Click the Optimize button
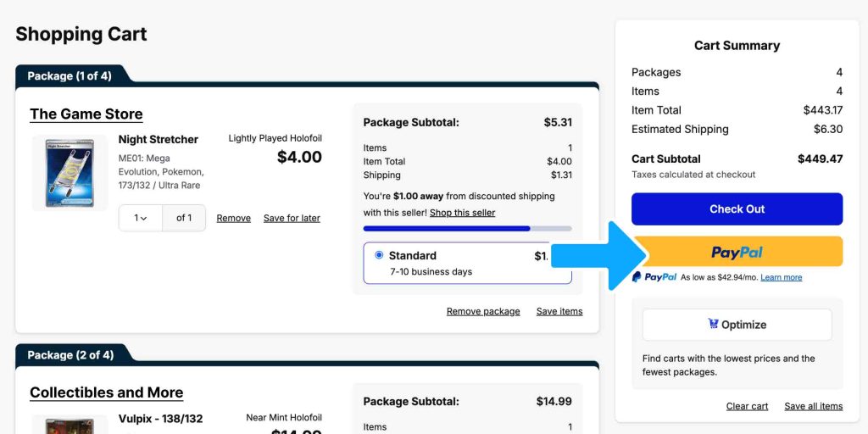868x434 pixels. pyautogui.click(x=737, y=325)
